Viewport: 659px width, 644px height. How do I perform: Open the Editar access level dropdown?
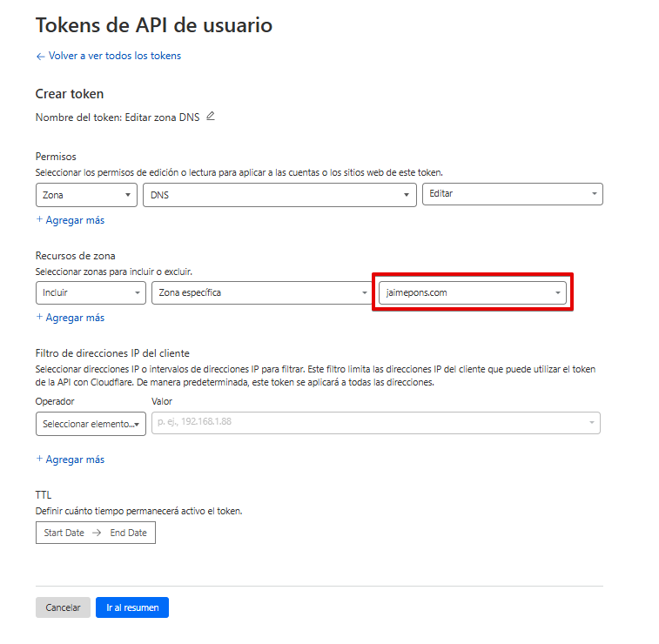(x=512, y=194)
